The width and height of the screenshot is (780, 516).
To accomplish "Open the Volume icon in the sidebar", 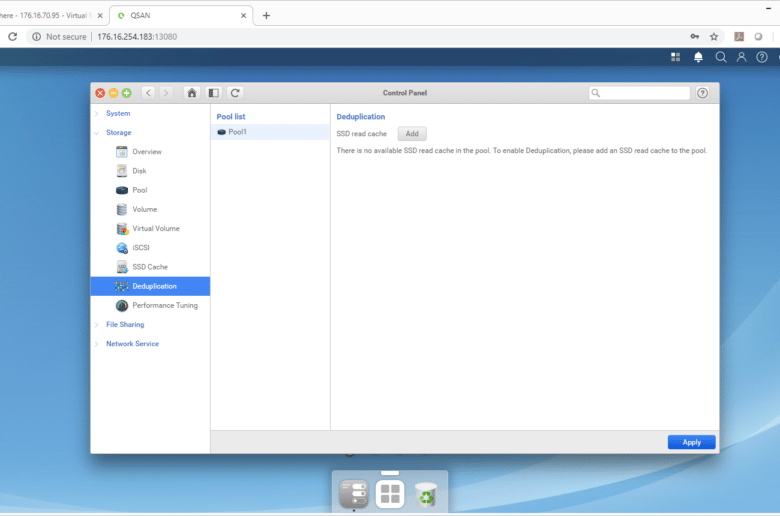I will pos(121,209).
